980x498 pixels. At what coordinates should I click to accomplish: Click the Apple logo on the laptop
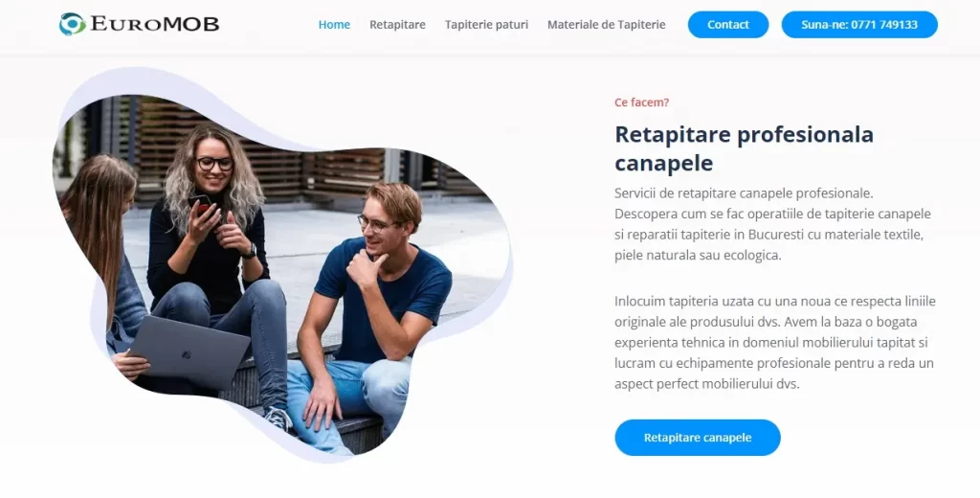point(186,354)
